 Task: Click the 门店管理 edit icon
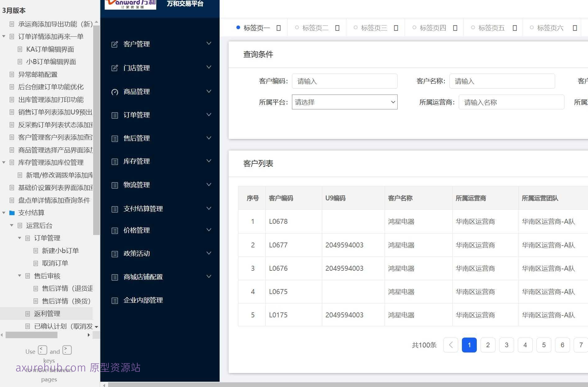pyautogui.click(x=114, y=68)
